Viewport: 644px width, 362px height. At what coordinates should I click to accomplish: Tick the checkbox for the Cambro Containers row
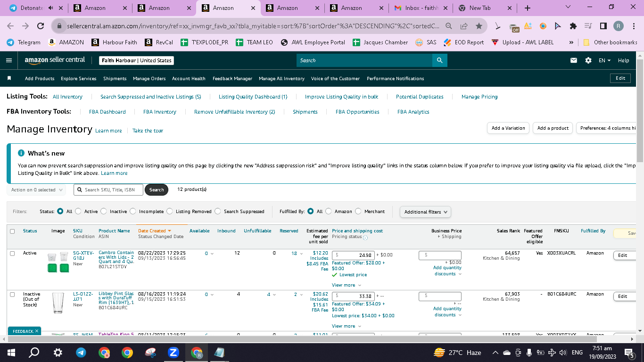click(12, 253)
